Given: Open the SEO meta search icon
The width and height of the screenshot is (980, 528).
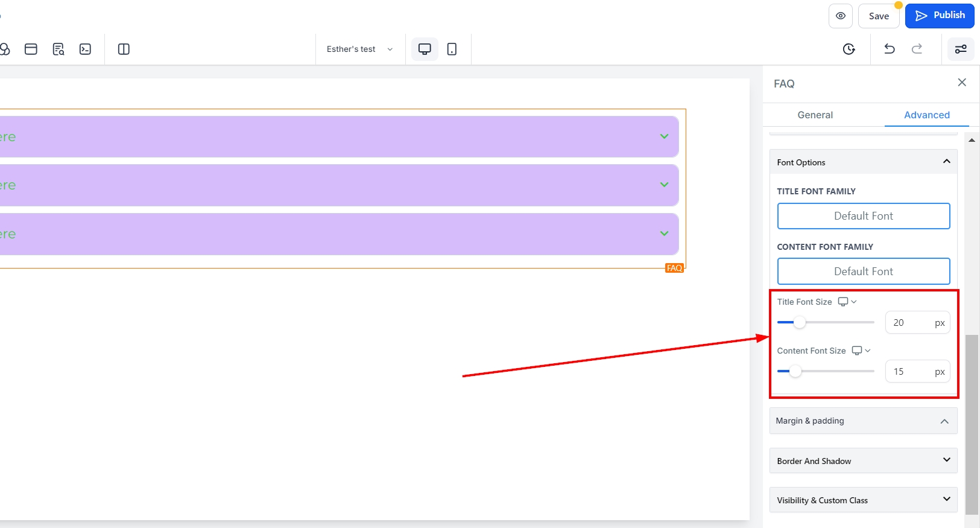Looking at the screenshot, I should tap(58, 49).
